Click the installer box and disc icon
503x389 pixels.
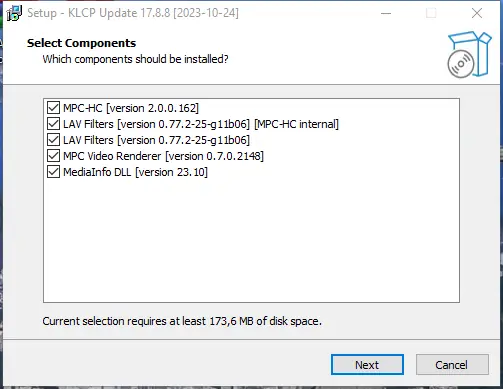(469, 55)
